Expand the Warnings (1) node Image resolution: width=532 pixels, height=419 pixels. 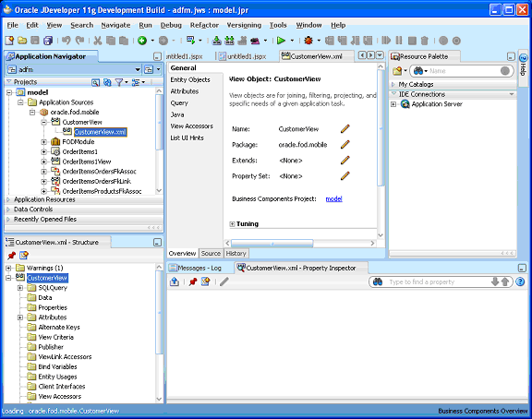point(8,269)
